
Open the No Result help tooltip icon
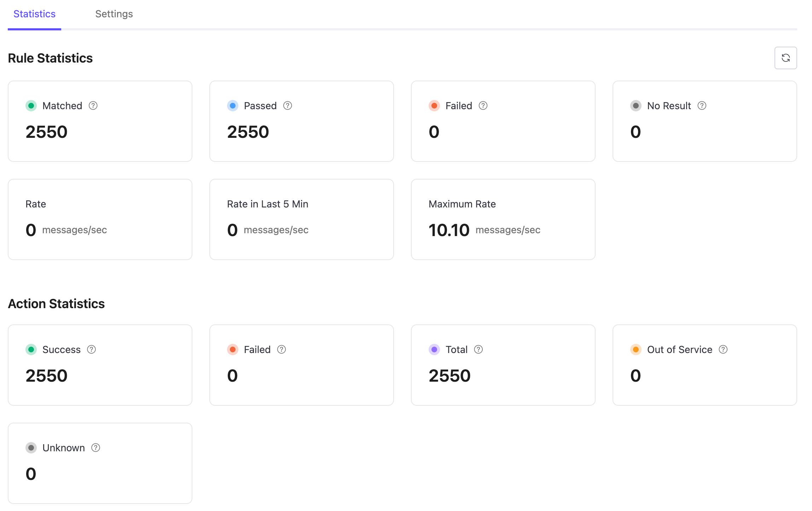[x=702, y=105]
